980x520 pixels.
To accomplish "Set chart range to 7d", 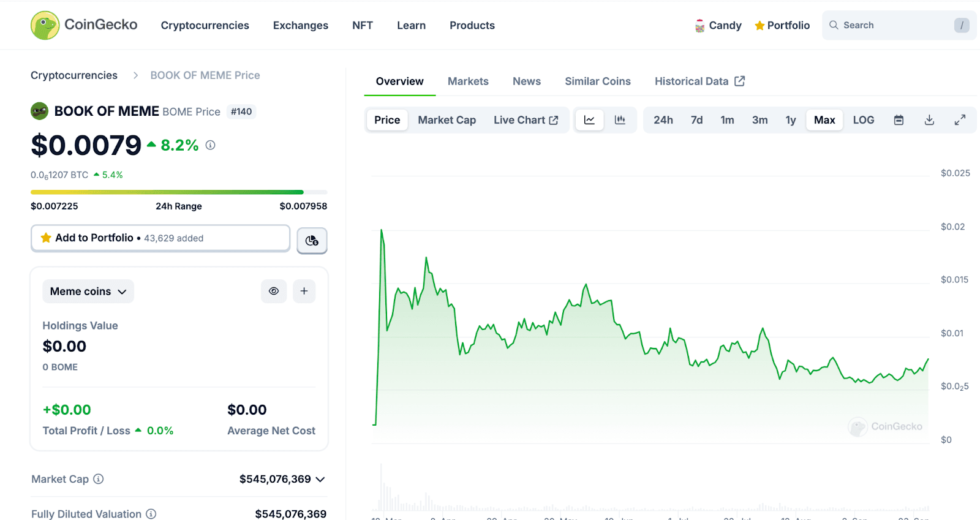I will (697, 120).
